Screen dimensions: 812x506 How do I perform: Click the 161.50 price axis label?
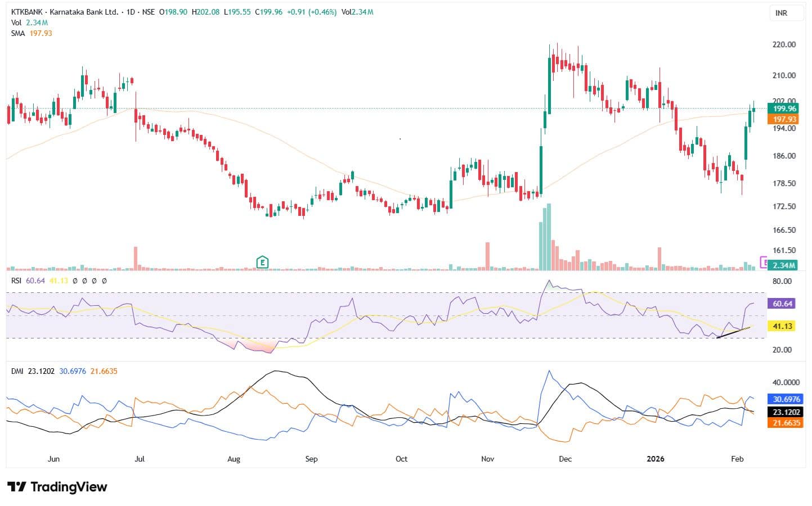click(784, 250)
